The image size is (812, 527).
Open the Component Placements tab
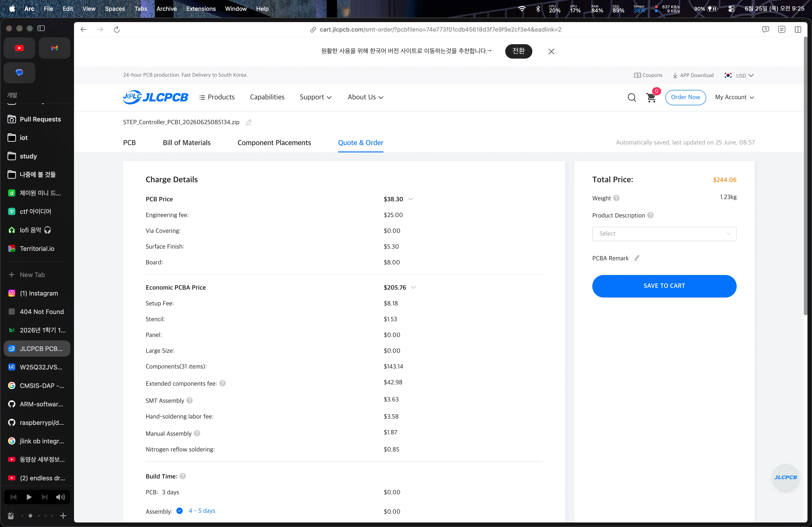pyautogui.click(x=274, y=143)
